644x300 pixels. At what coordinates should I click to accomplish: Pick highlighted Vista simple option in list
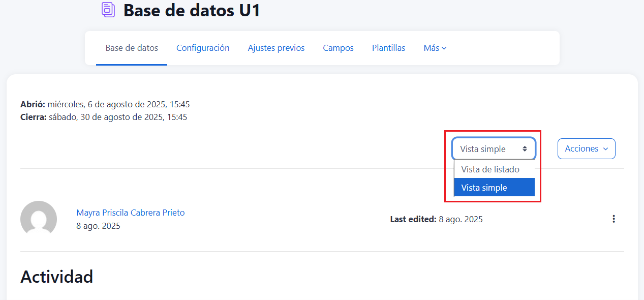484,188
